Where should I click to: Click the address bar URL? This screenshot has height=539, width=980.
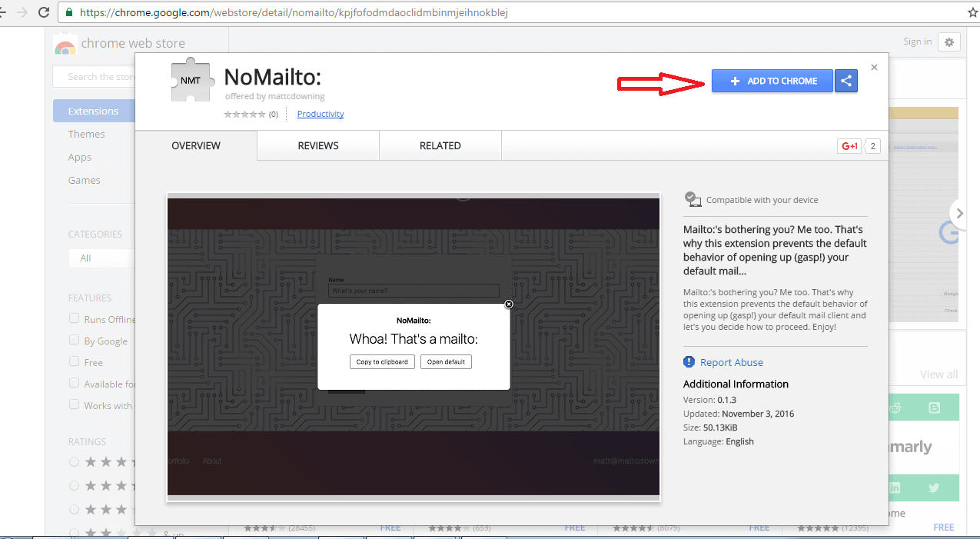[x=294, y=13]
